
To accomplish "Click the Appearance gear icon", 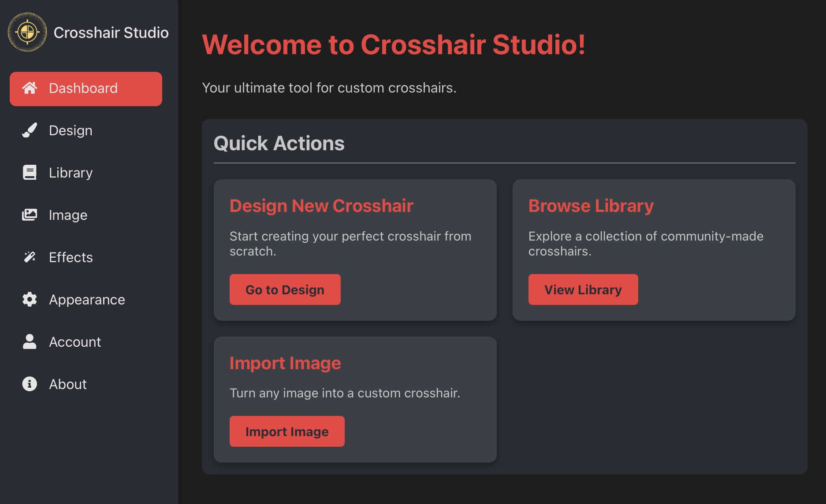I will [30, 300].
